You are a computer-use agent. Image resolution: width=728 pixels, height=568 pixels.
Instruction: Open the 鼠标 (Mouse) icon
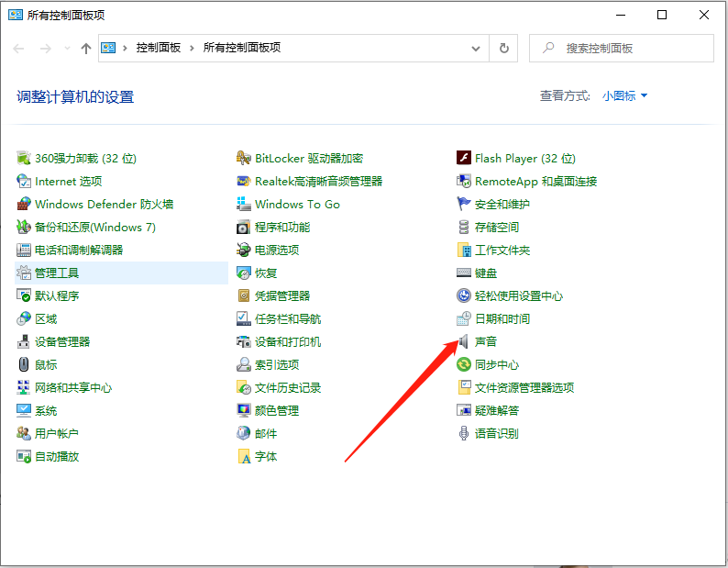(24, 364)
